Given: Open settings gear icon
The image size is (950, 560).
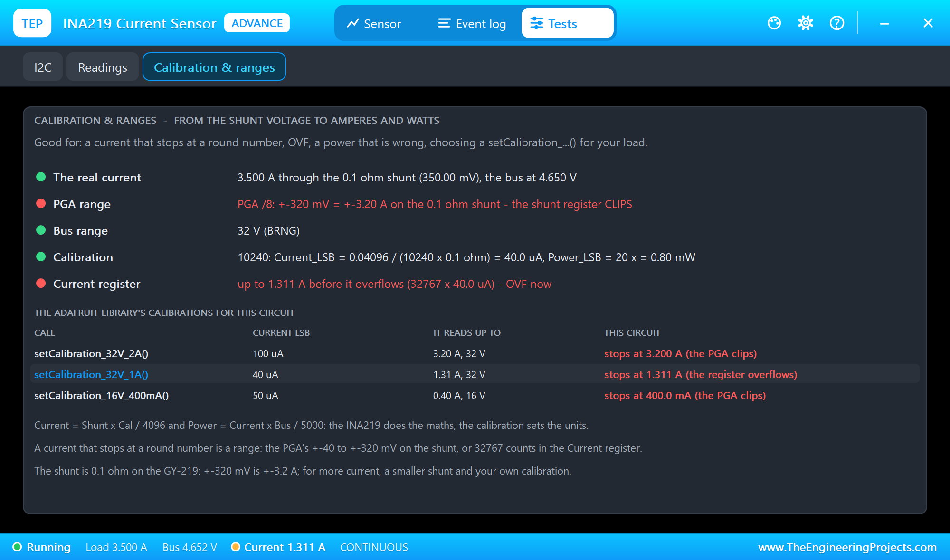Looking at the screenshot, I should pyautogui.click(x=806, y=23).
